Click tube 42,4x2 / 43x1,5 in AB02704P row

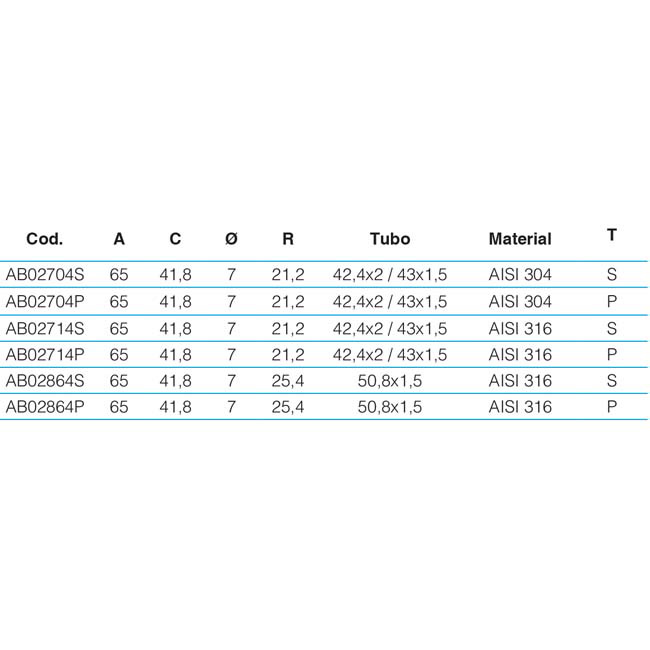coord(390,301)
